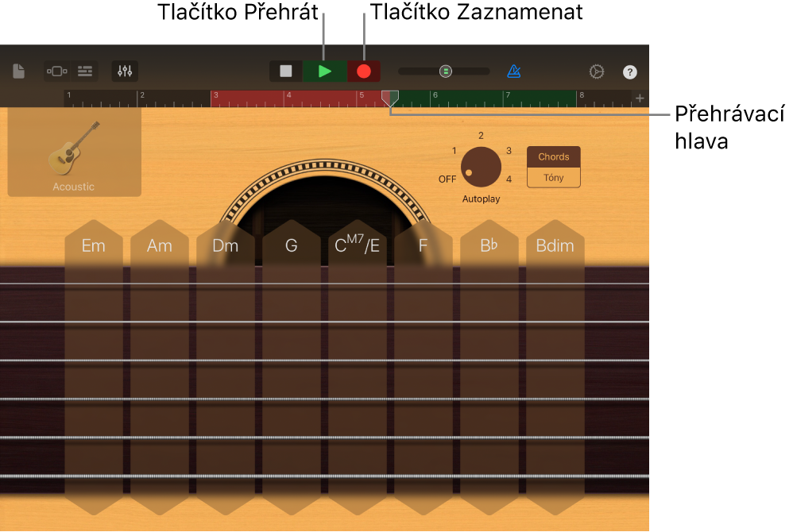Turn the Autoplay knob
Image resolution: width=793 pixels, height=532 pixels.
(481, 168)
